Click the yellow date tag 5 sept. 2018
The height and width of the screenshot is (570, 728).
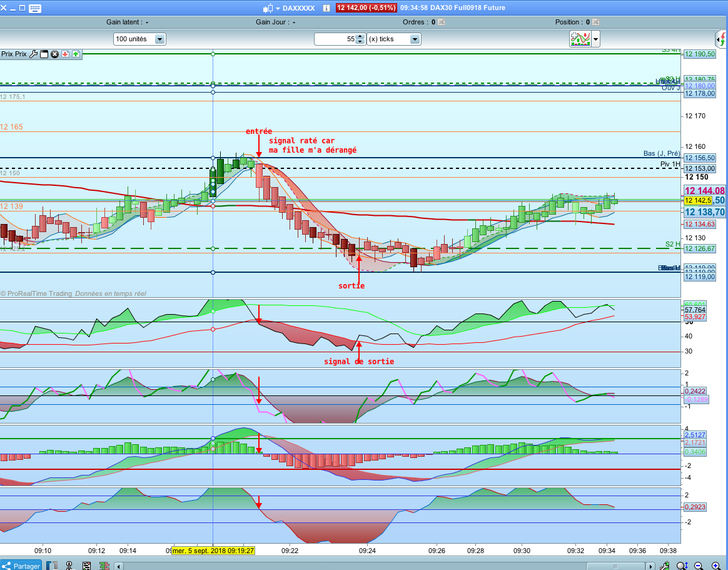coord(213,551)
